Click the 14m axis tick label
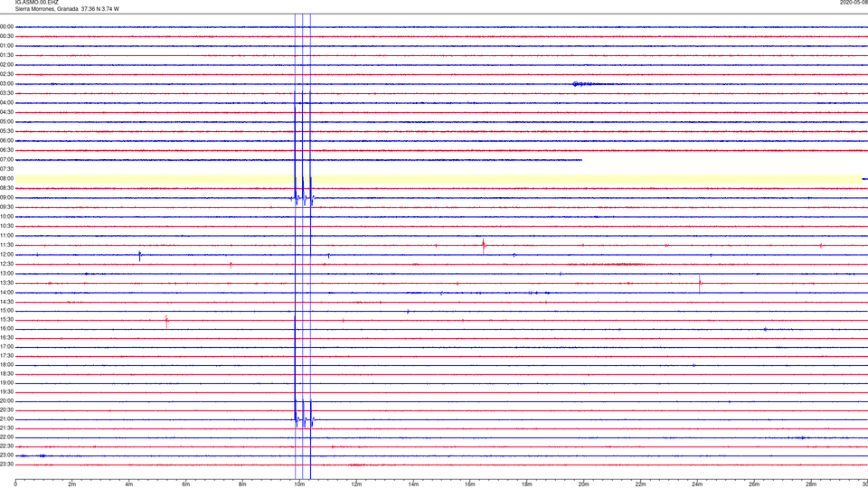The height and width of the screenshot is (488, 868). tap(413, 484)
